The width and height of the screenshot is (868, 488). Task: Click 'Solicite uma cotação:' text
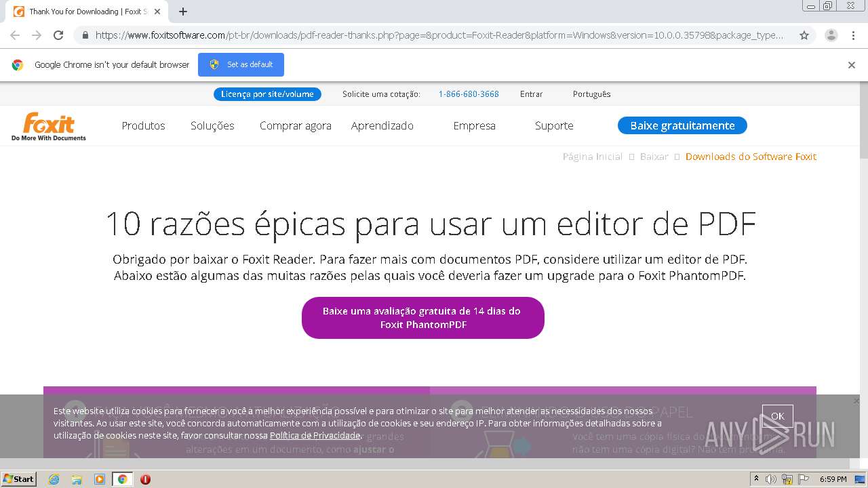click(x=381, y=94)
